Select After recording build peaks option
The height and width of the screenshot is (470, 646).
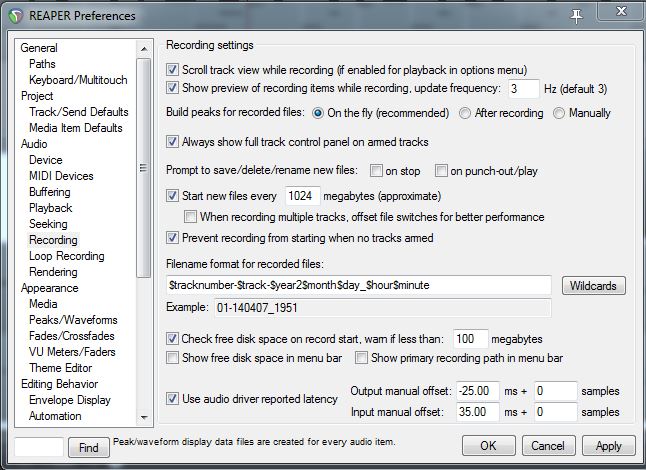(x=465, y=113)
